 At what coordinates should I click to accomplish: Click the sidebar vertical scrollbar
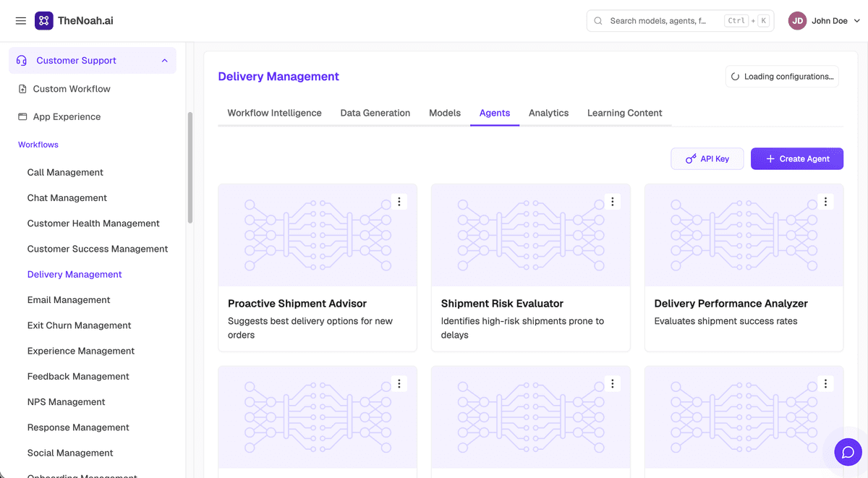pyautogui.click(x=190, y=168)
